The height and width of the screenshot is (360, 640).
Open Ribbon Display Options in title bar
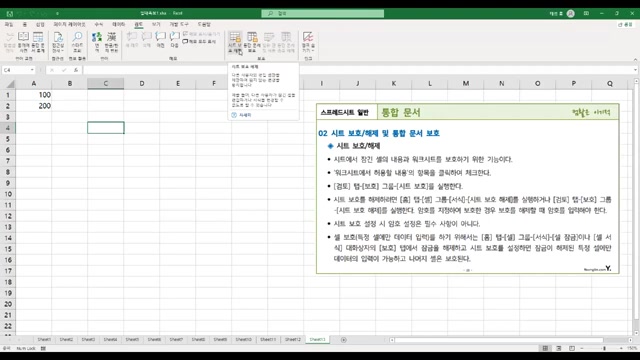586,13
